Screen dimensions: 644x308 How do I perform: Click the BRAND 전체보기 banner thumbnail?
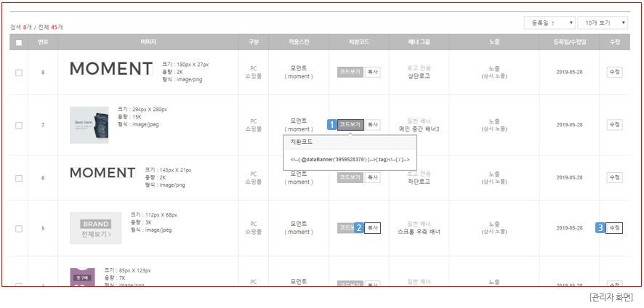coord(96,227)
